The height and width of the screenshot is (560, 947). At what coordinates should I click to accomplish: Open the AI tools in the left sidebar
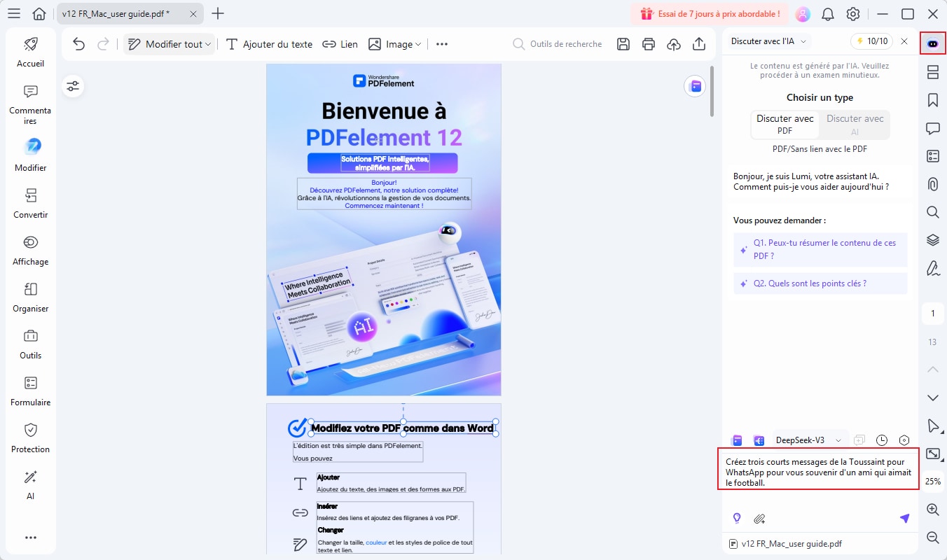pos(30,485)
